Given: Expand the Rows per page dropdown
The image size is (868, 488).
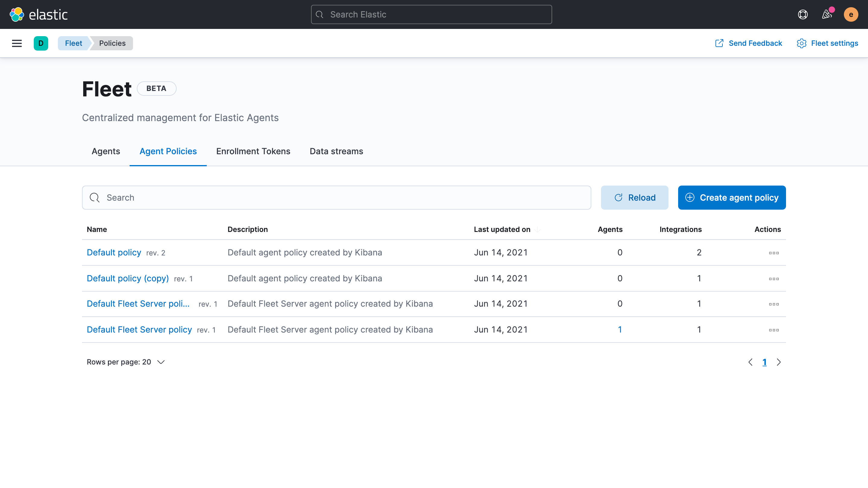Looking at the screenshot, I should click(125, 362).
